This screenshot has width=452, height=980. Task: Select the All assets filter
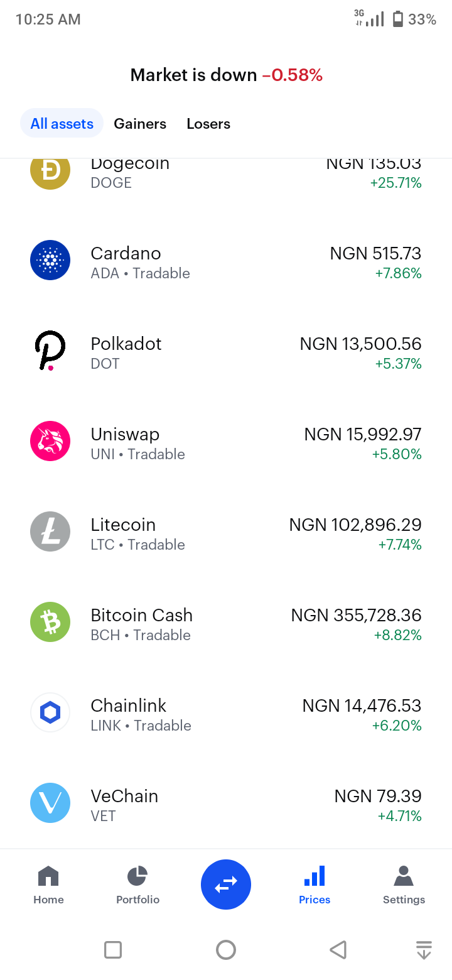coord(62,124)
